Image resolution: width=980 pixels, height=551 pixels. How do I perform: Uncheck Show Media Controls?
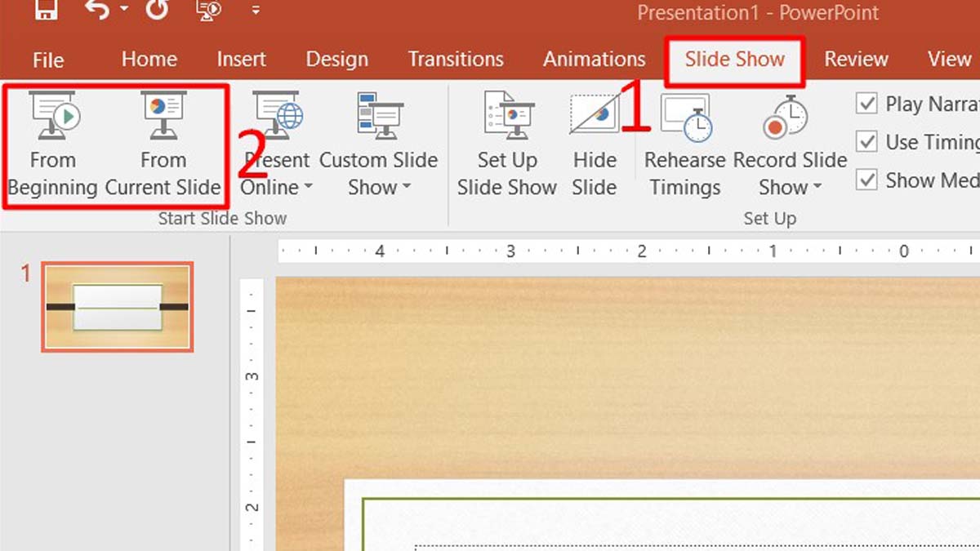(867, 180)
